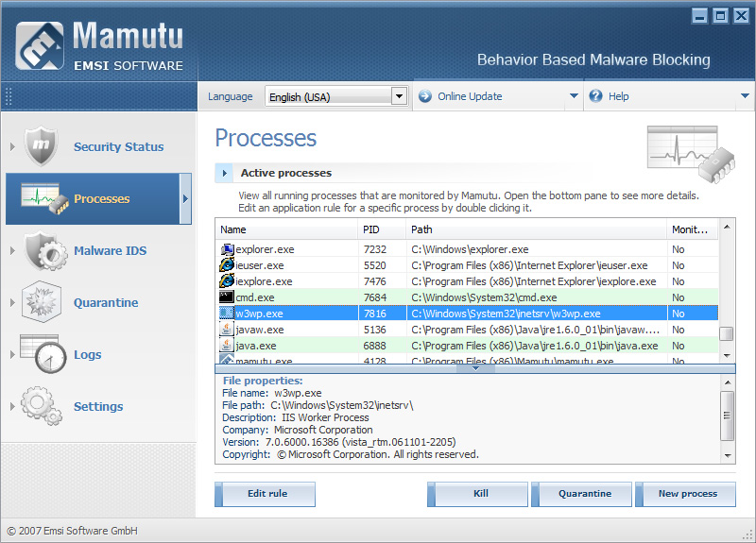Select the cmd.exe process name

tap(254, 297)
